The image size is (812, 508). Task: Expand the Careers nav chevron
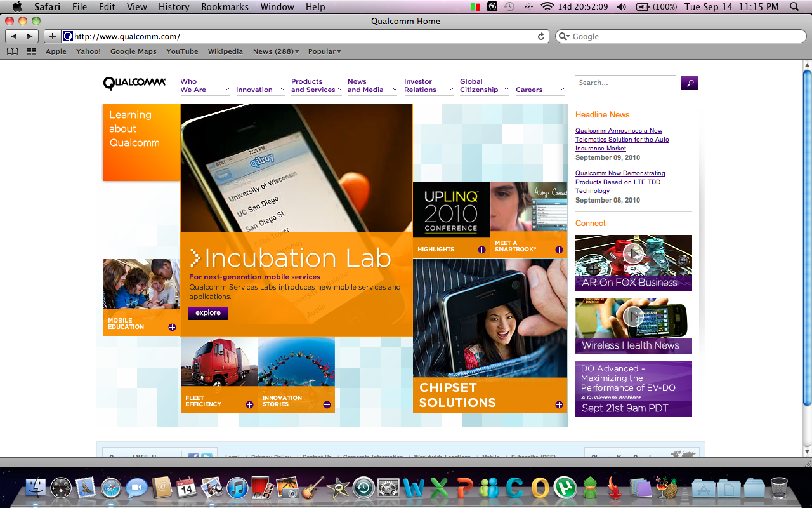(x=562, y=90)
